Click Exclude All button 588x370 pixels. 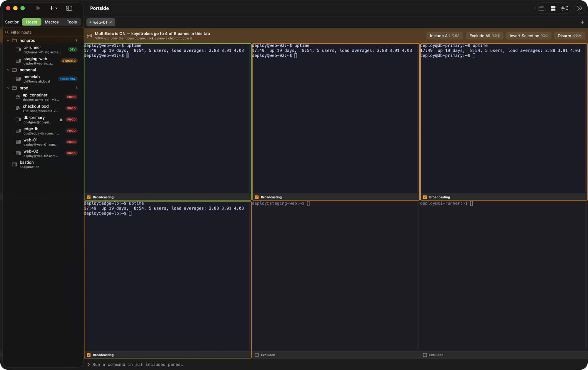485,36
